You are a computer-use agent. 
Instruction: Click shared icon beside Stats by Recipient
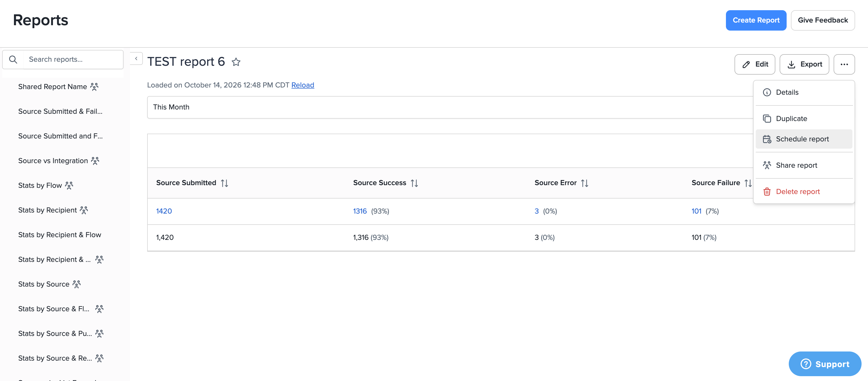[84, 210]
